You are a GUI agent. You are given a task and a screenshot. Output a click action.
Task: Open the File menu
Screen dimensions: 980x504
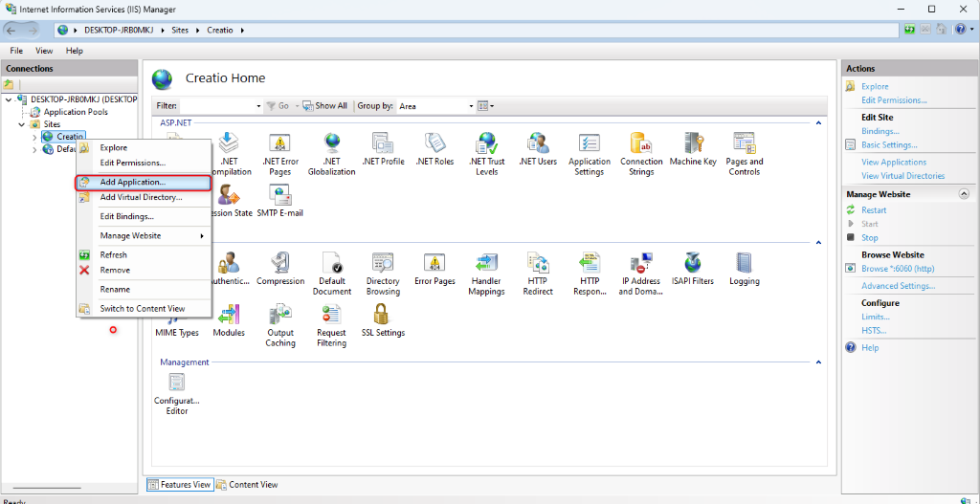pyautogui.click(x=16, y=51)
